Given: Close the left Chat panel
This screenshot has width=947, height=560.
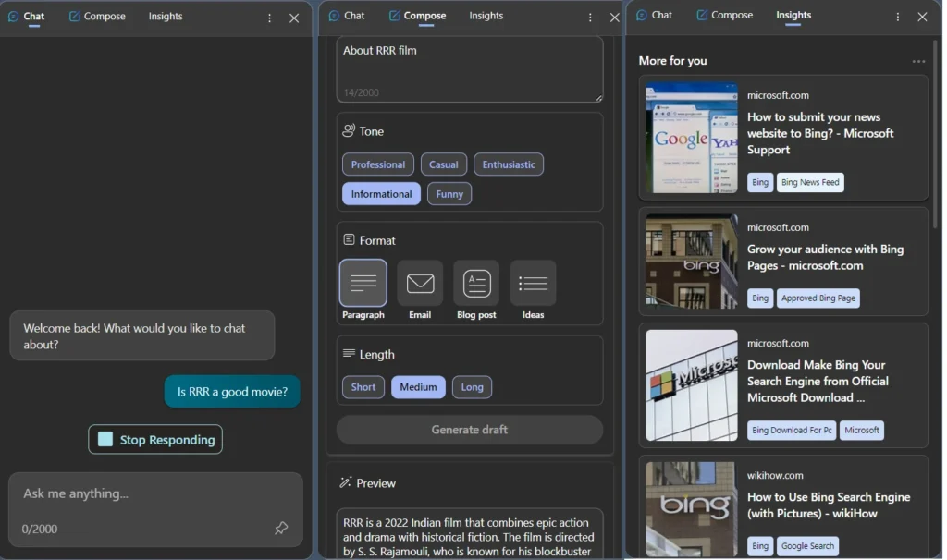Looking at the screenshot, I should [x=294, y=18].
